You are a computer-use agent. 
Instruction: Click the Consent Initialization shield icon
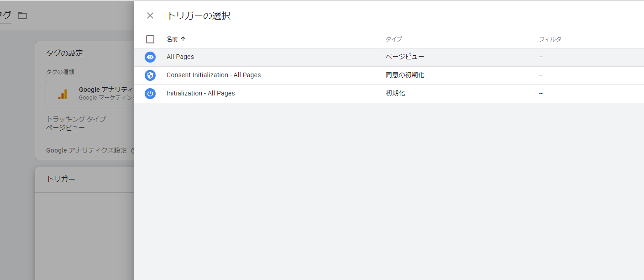tap(150, 75)
